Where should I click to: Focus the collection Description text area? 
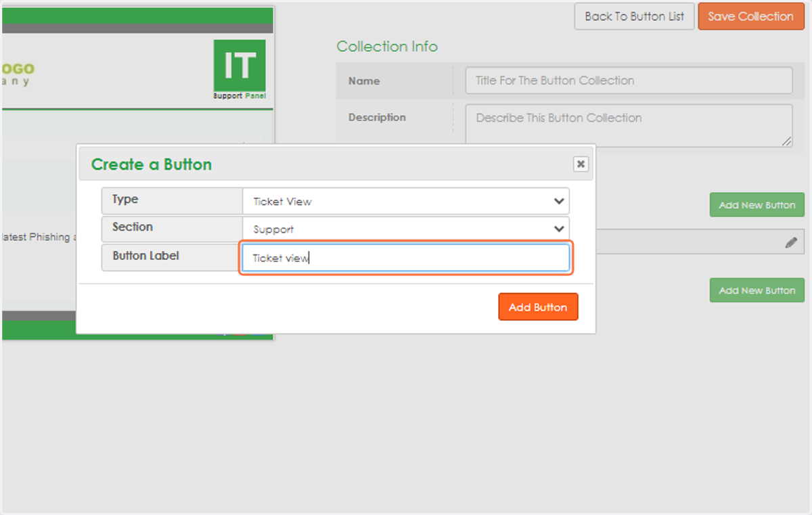point(629,125)
